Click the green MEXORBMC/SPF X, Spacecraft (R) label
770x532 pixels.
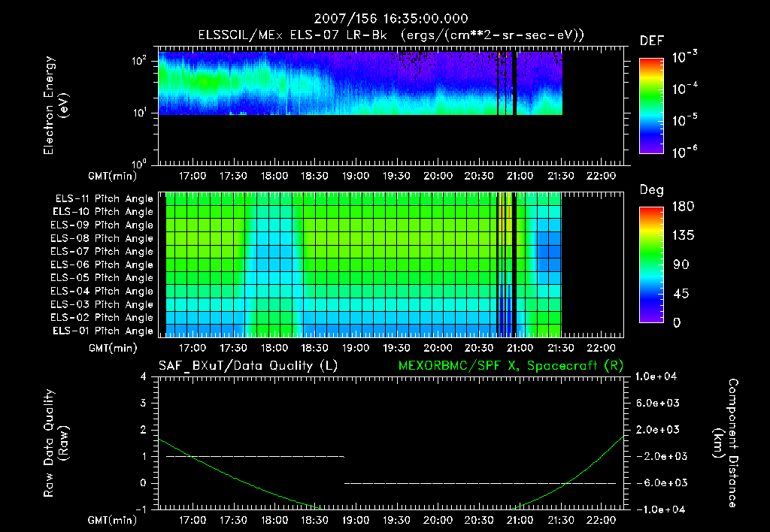(511, 366)
